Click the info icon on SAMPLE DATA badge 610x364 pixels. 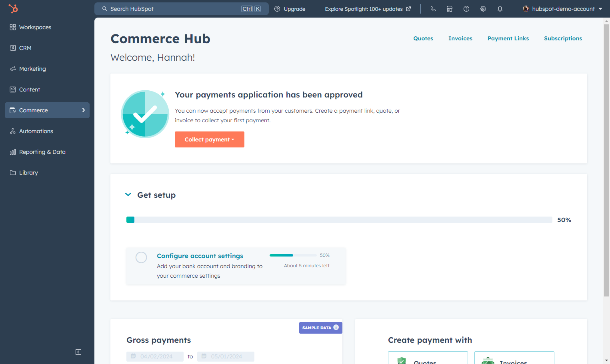click(x=336, y=327)
